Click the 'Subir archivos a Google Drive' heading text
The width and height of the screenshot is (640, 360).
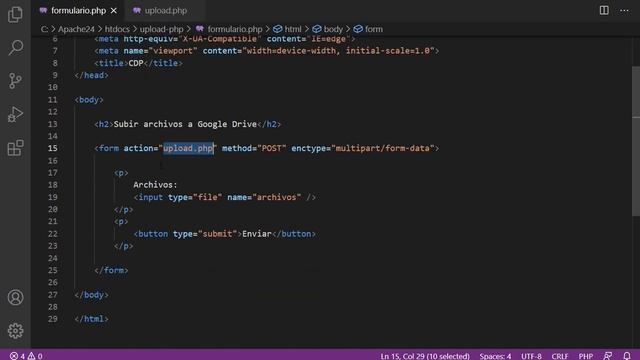185,124
